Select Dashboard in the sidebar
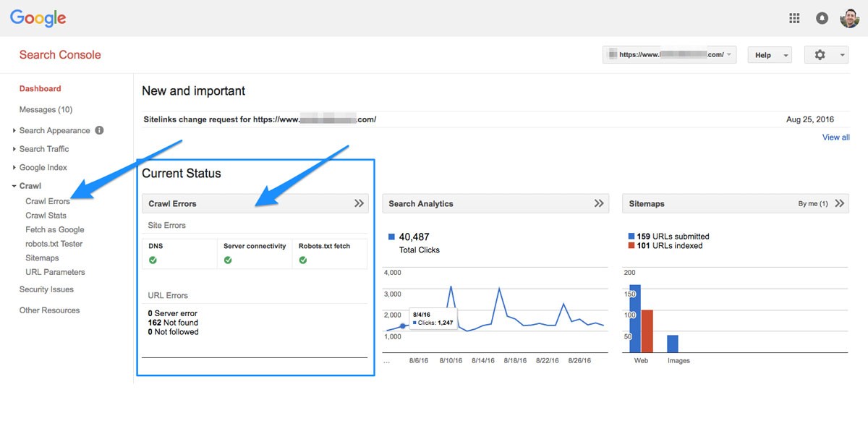The image size is (868, 442). tap(40, 88)
